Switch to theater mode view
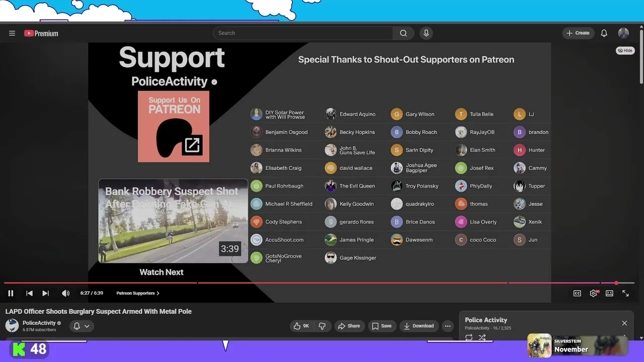644x362 pixels. click(x=609, y=293)
